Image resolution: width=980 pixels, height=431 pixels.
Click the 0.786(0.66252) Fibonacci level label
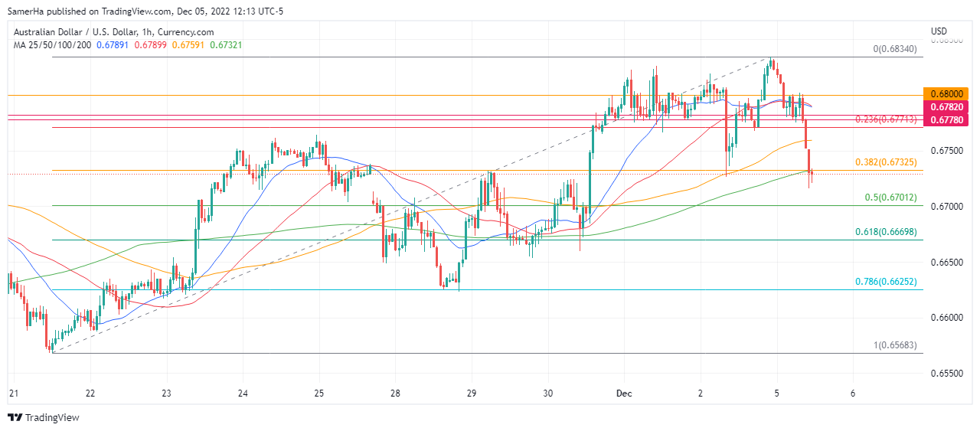click(886, 282)
